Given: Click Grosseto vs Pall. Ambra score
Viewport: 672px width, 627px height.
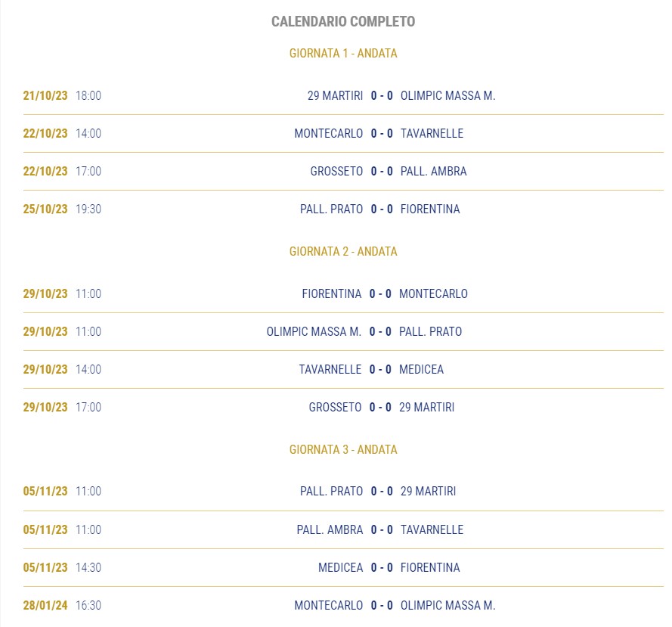Looking at the screenshot, I should 382,171.
